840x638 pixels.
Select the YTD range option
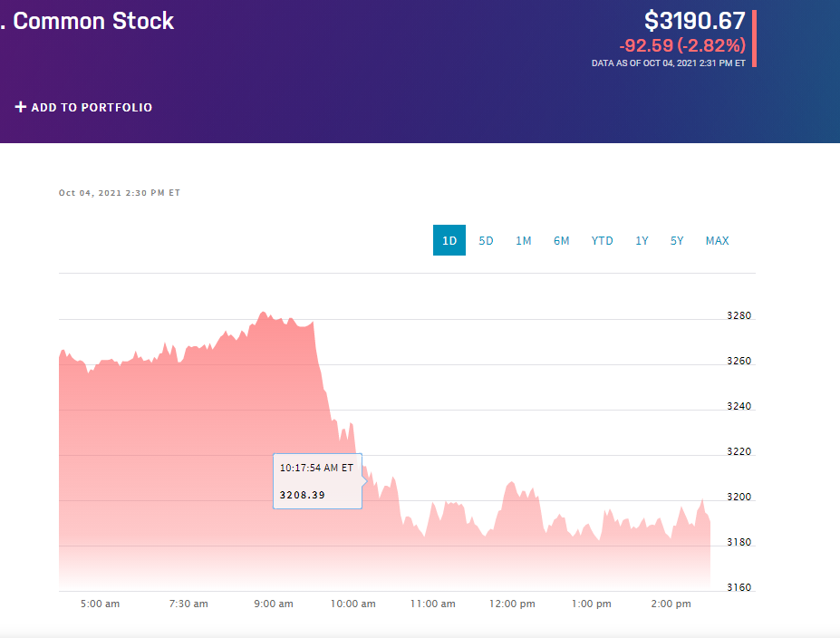602,240
